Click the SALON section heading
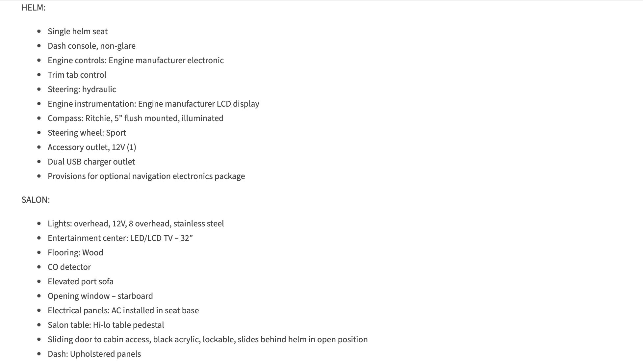643x364 pixels. (36, 200)
